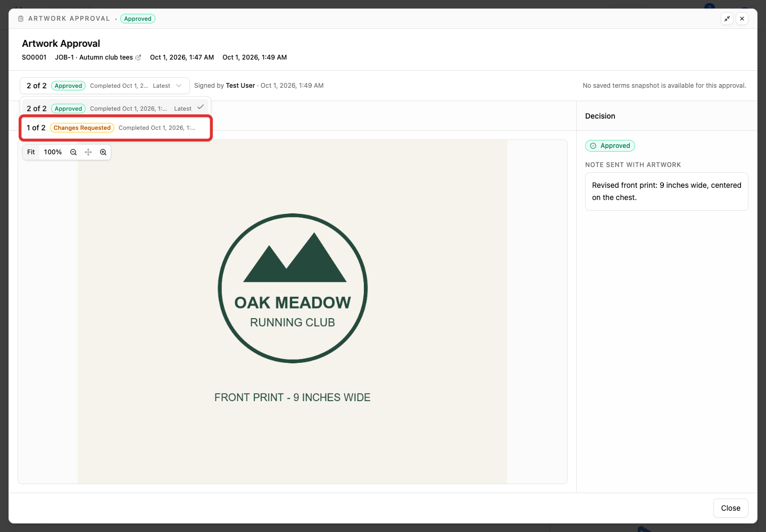Open JOB-1 Autumn club tees link

click(x=98, y=57)
